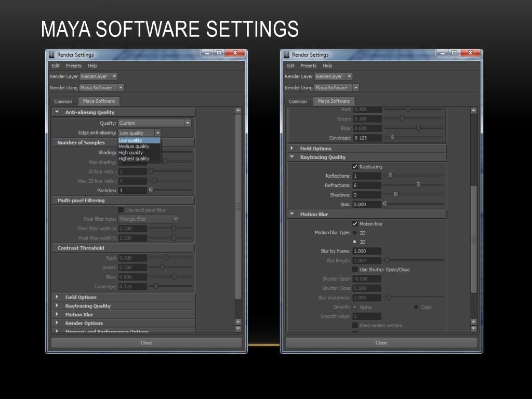Click the Shadows slider handle
Image resolution: width=532 pixels, height=399 pixels.
[x=395, y=194]
